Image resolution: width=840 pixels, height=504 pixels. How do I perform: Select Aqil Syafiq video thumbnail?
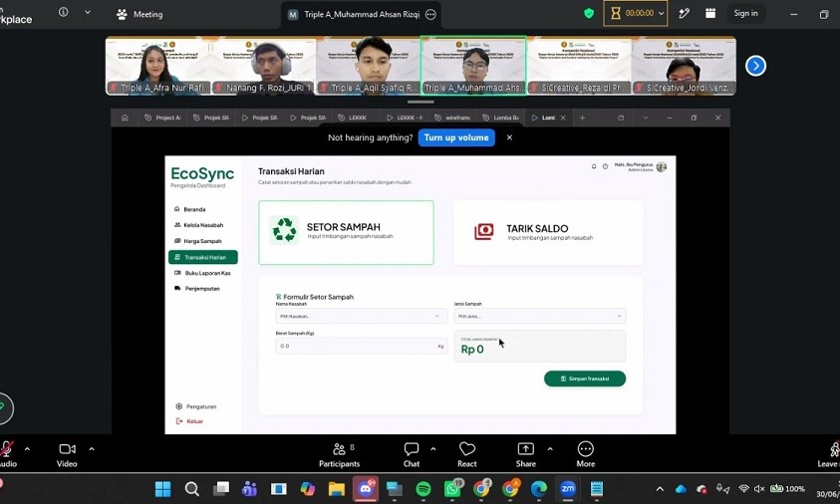click(368, 66)
